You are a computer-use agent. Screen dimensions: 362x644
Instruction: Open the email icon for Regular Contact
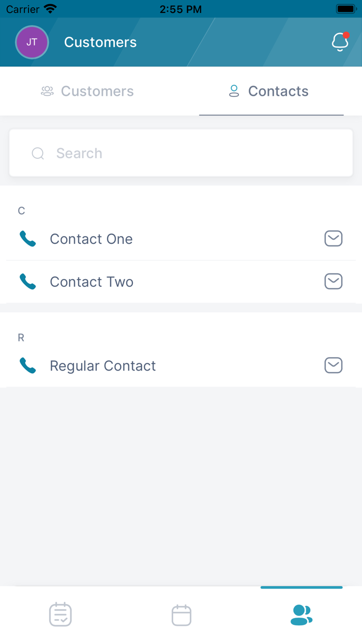(334, 365)
